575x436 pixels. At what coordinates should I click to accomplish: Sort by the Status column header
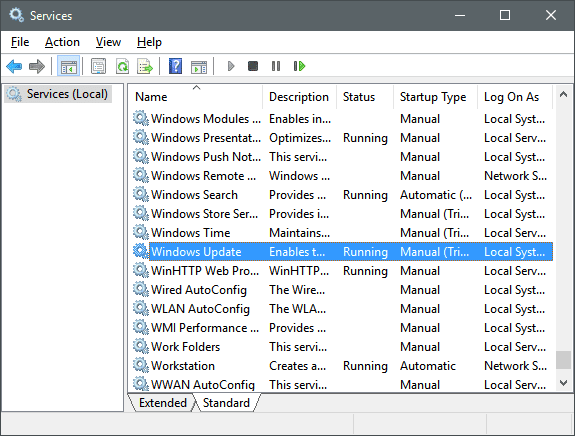(x=365, y=97)
